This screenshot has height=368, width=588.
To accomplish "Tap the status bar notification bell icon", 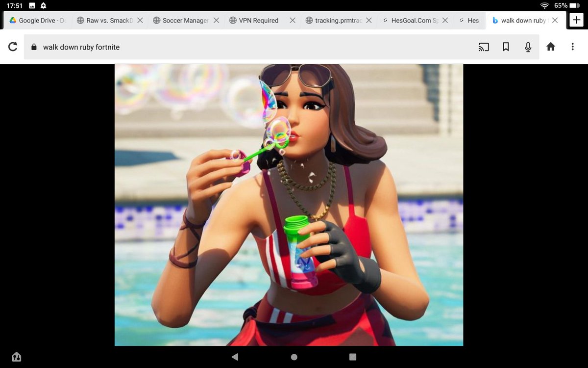I will point(43,5).
